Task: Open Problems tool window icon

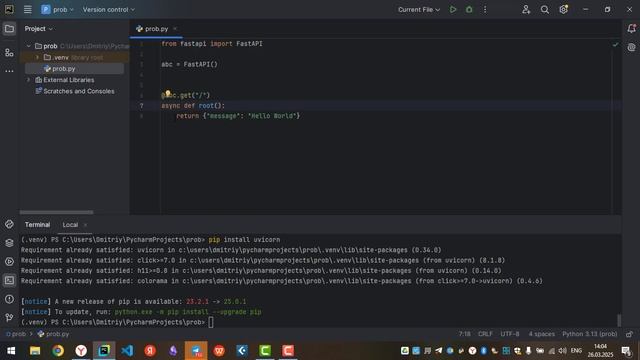Action: point(9,299)
